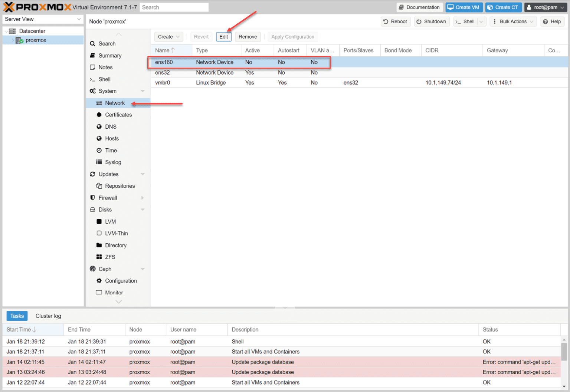Open the Proxmox Documentation
Screen dimensions: 570x392
pyautogui.click(x=420, y=7)
